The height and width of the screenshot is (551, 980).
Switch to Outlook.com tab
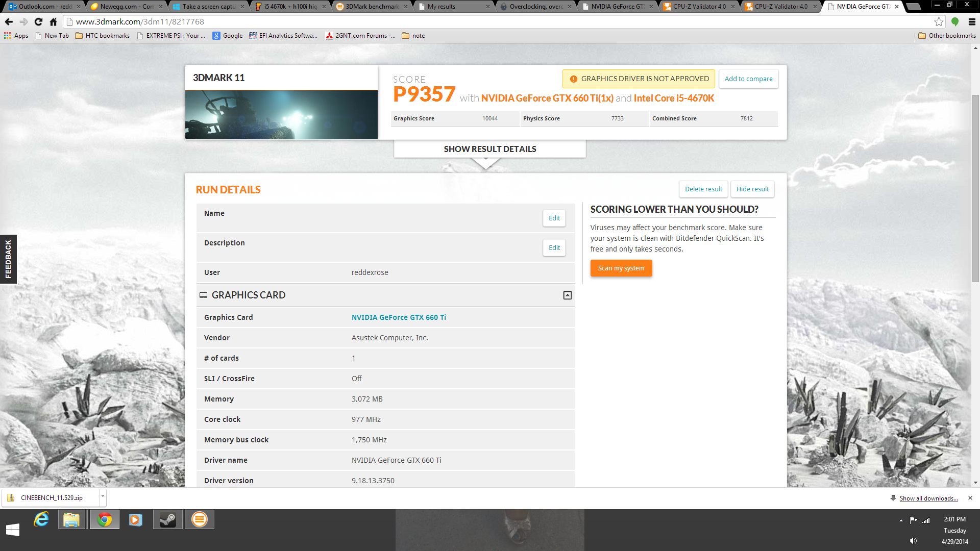click(44, 7)
